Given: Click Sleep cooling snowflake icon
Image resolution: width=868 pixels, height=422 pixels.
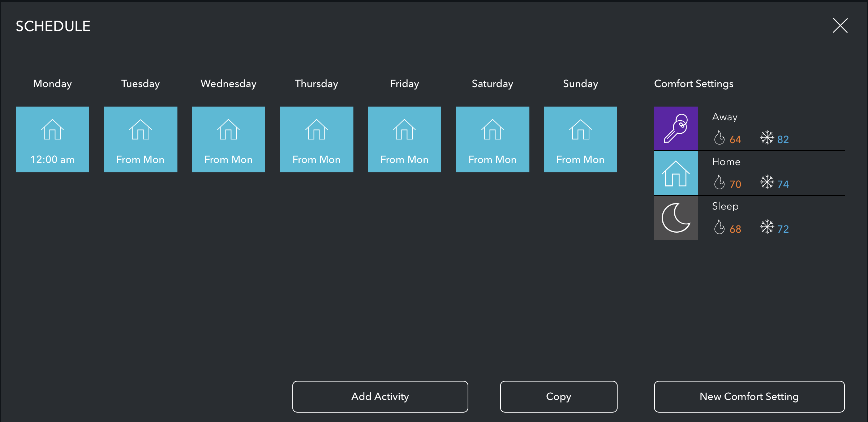Looking at the screenshot, I should pyautogui.click(x=767, y=228).
